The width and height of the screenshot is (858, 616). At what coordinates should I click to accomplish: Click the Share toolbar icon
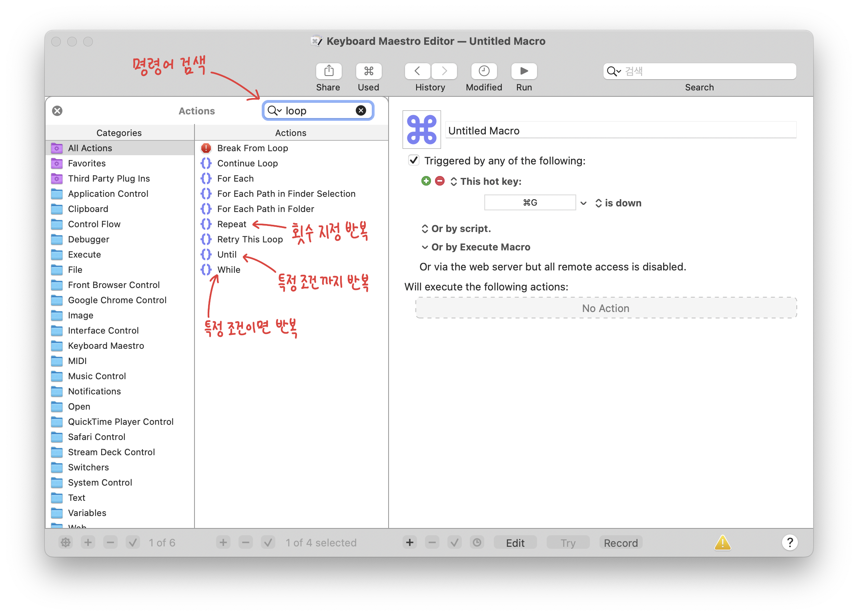329,71
